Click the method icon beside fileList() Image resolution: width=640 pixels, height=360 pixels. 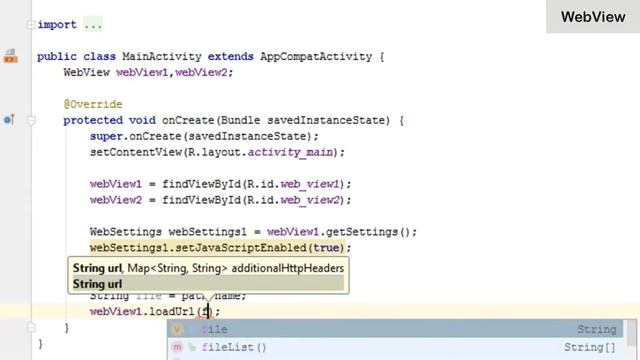(177, 347)
